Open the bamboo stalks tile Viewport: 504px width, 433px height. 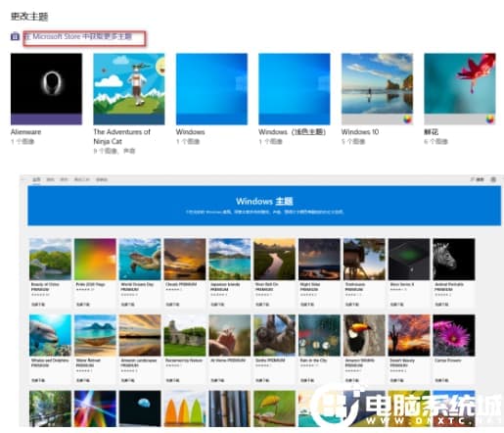coord(230,409)
